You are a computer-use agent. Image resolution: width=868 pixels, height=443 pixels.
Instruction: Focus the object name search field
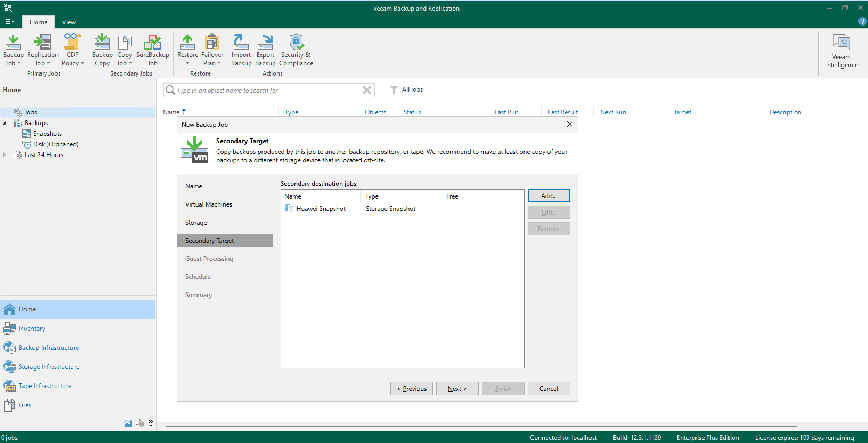(x=269, y=91)
